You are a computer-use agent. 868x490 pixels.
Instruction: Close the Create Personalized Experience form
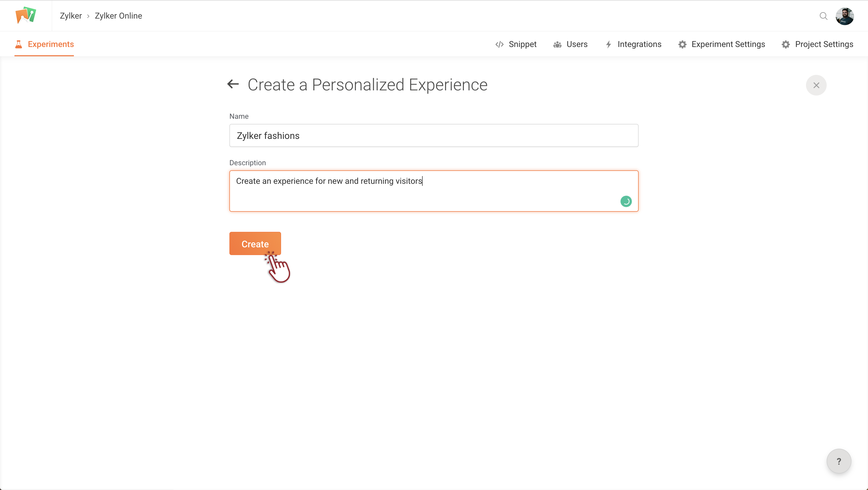point(816,85)
